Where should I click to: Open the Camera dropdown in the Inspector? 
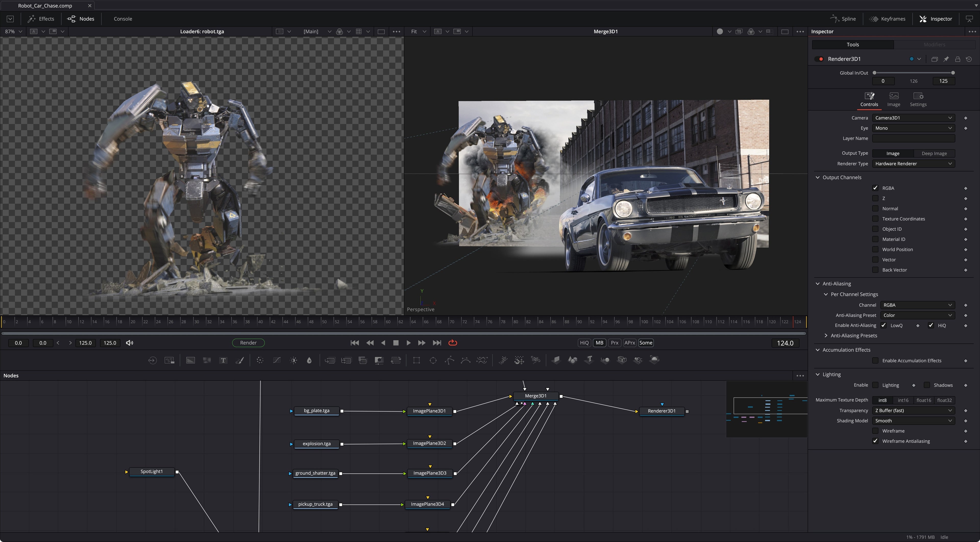coord(913,118)
